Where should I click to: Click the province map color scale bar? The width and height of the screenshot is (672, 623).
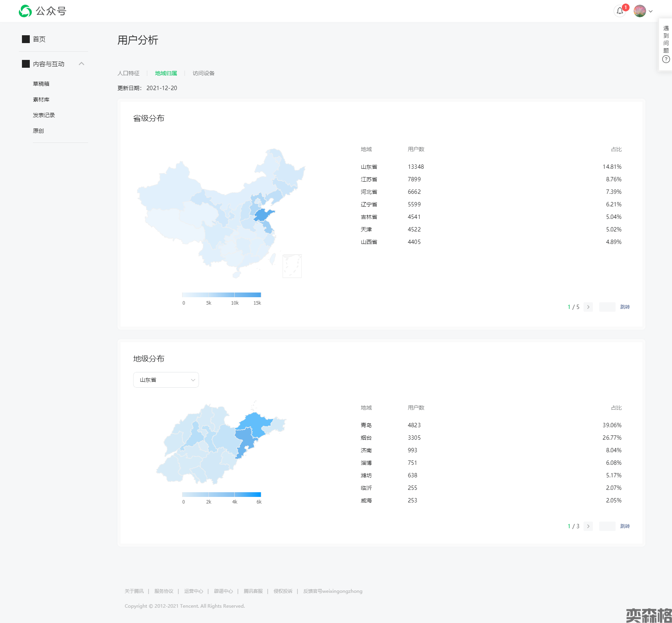pos(221,295)
